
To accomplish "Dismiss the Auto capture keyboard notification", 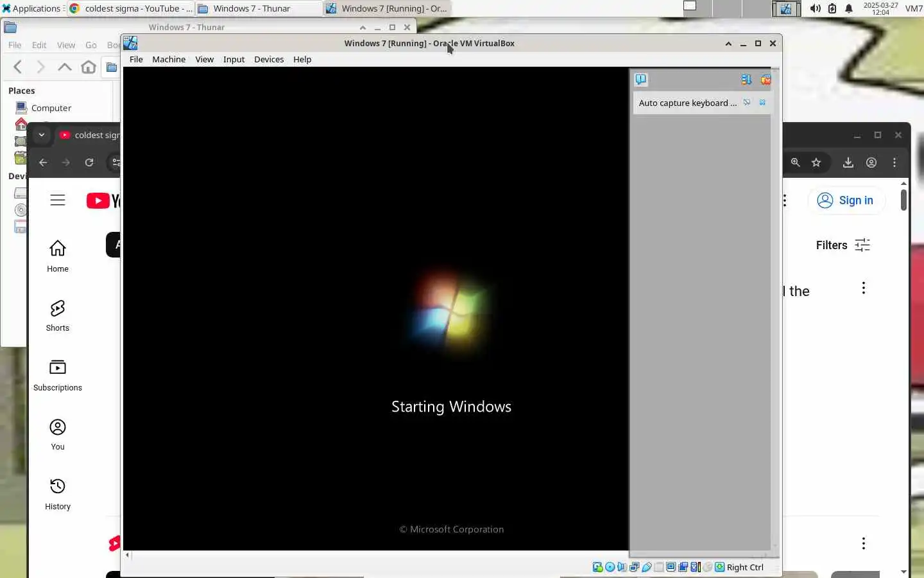I will tap(762, 103).
